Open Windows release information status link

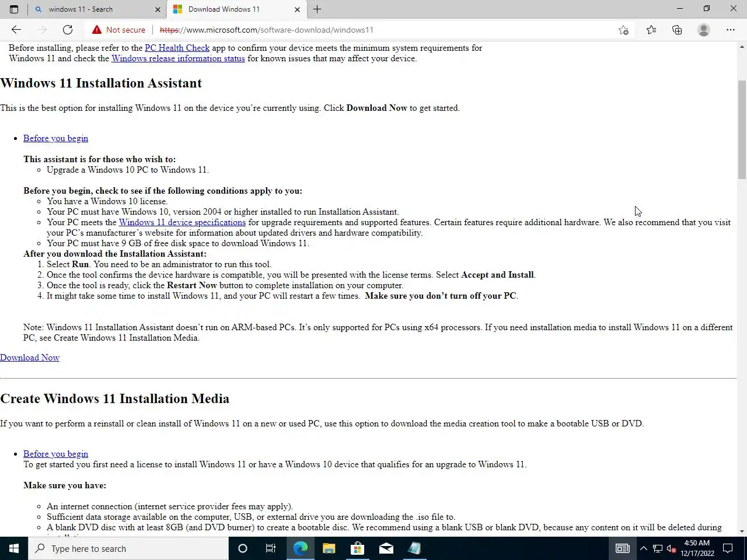point(178,58)
